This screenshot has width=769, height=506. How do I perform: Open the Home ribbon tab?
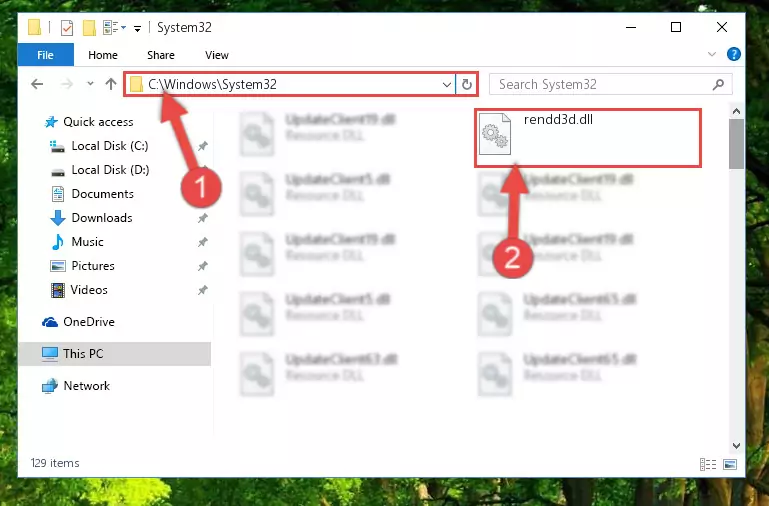[103, 55]
